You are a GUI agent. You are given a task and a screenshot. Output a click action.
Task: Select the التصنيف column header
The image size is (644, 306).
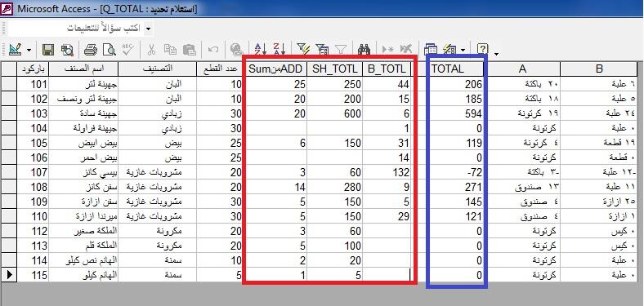tap(157, 69)
